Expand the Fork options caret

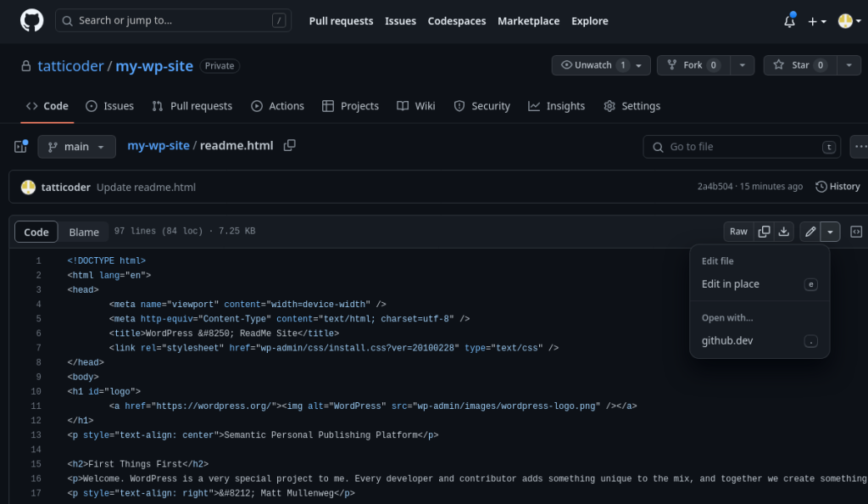click(743, 65)
